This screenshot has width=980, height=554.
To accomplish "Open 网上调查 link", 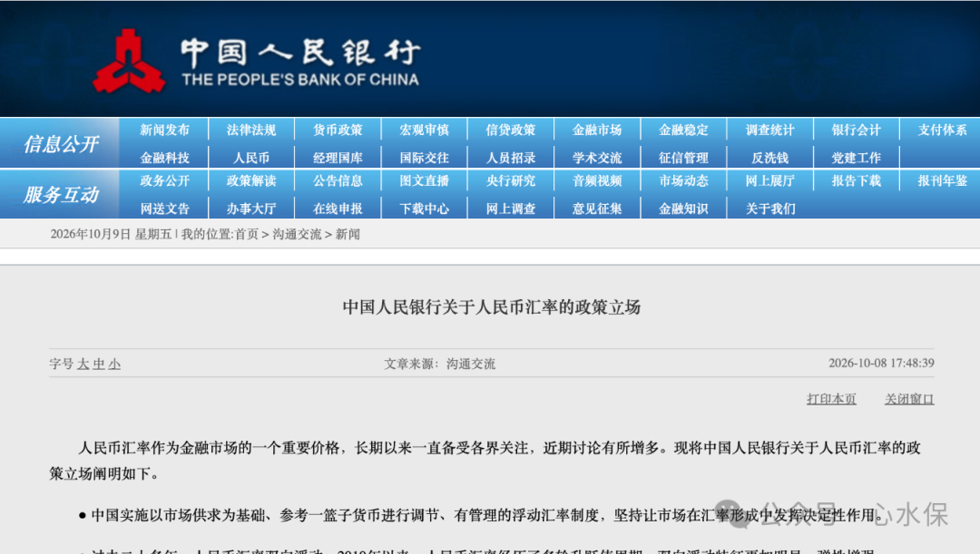I will (x=511, y=209).
